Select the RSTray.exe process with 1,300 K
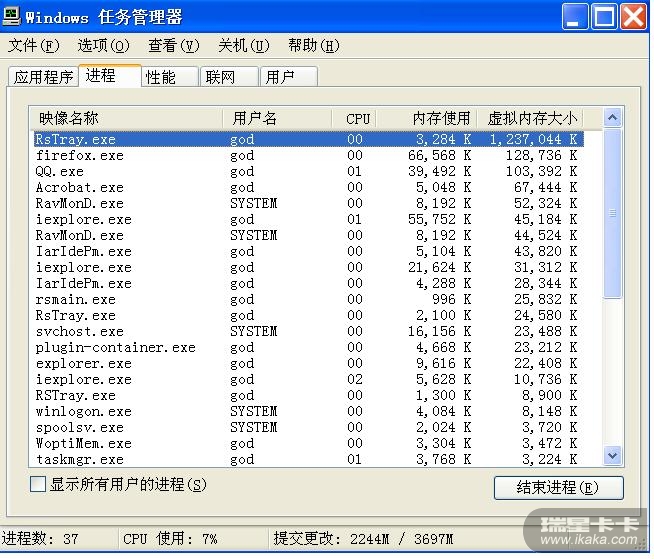654x559 pixels. click(308, 395)
